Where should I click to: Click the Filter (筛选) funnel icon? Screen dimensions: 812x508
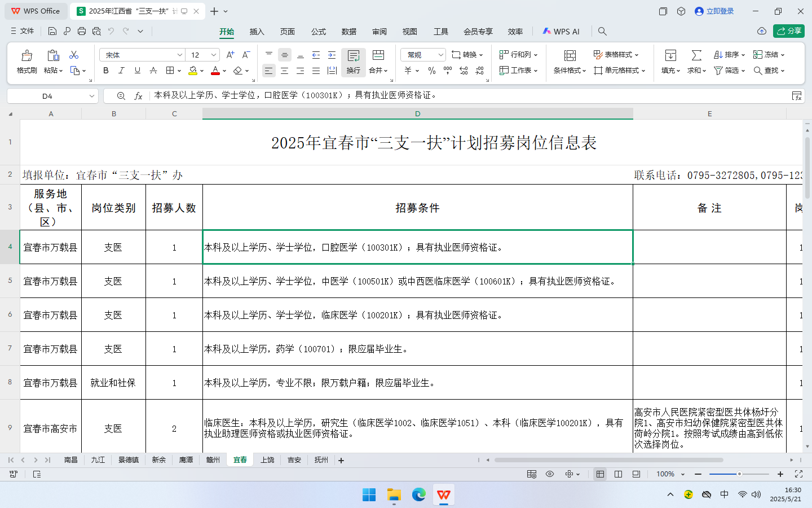(x=718, y=71)
